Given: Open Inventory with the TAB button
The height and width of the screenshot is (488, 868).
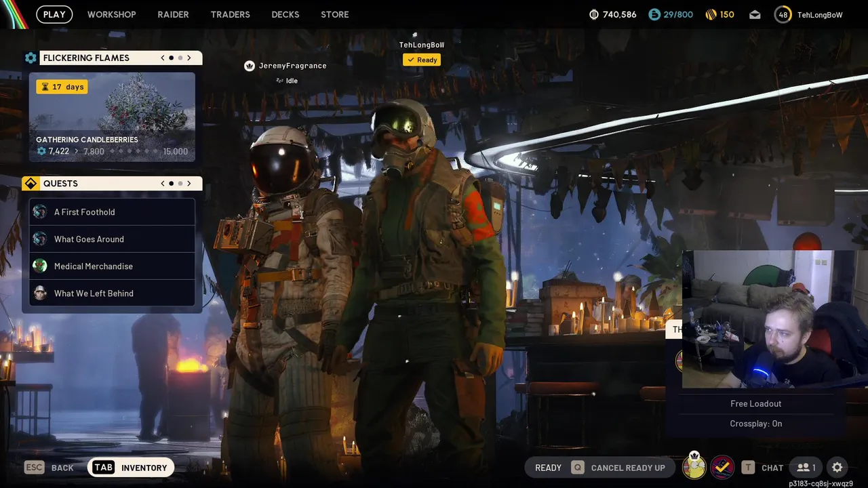Looking at the screenshot, I should [x=131, y=468].
